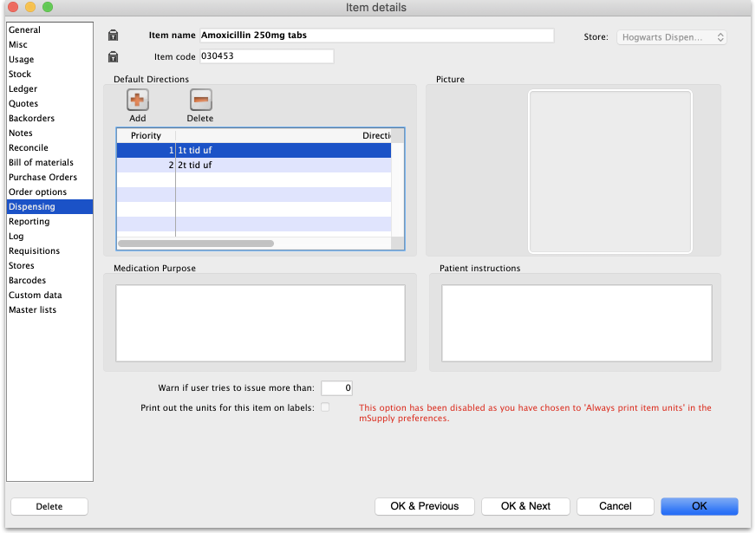Click the Medication Purpose text area

tap(261, 323)
